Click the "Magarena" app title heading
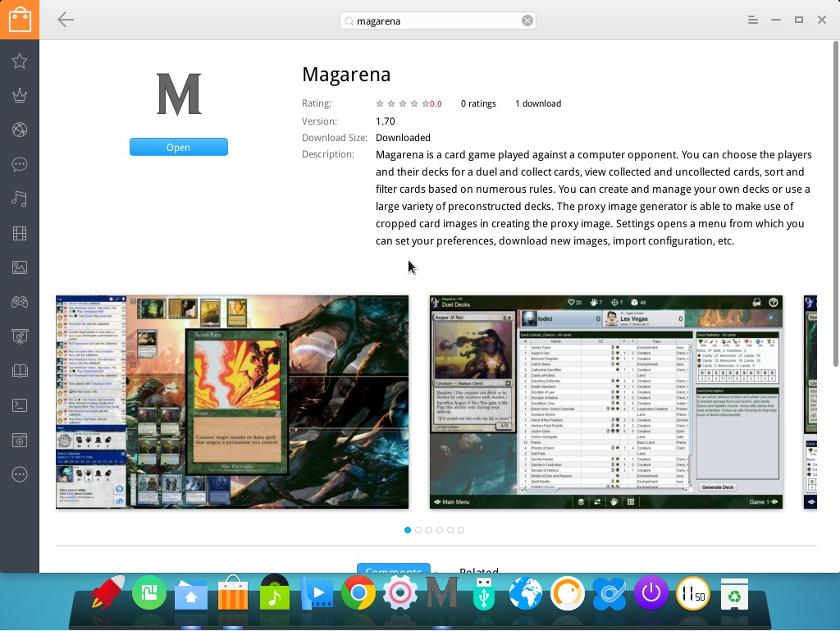The image size is (840, 631). [x=346, y=74]
